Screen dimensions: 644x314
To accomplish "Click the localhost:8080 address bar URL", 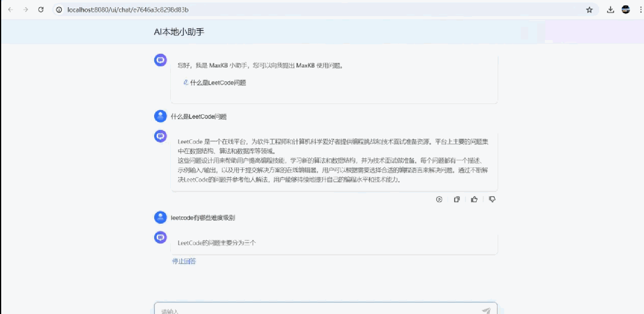I will [x=128, y=10].
